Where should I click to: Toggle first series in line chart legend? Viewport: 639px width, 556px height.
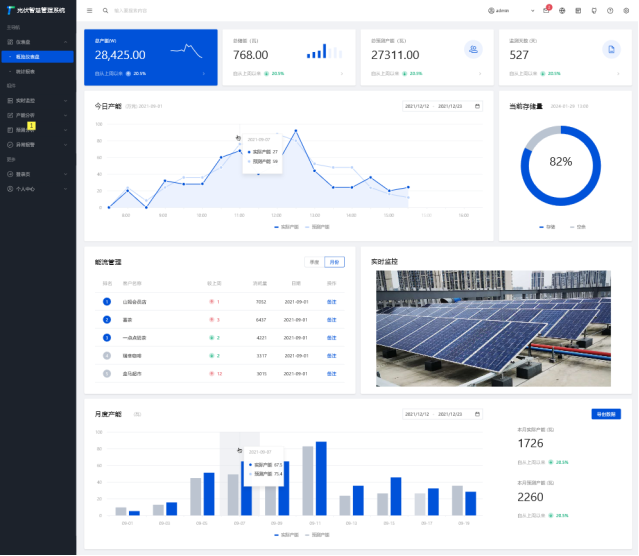click(287, 227)
